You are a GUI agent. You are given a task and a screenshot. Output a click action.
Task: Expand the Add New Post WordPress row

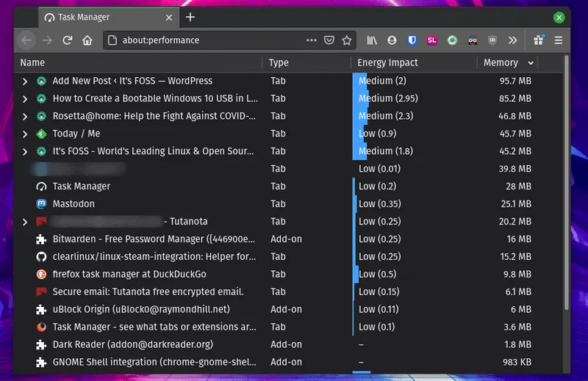click(x=25, y=81)
